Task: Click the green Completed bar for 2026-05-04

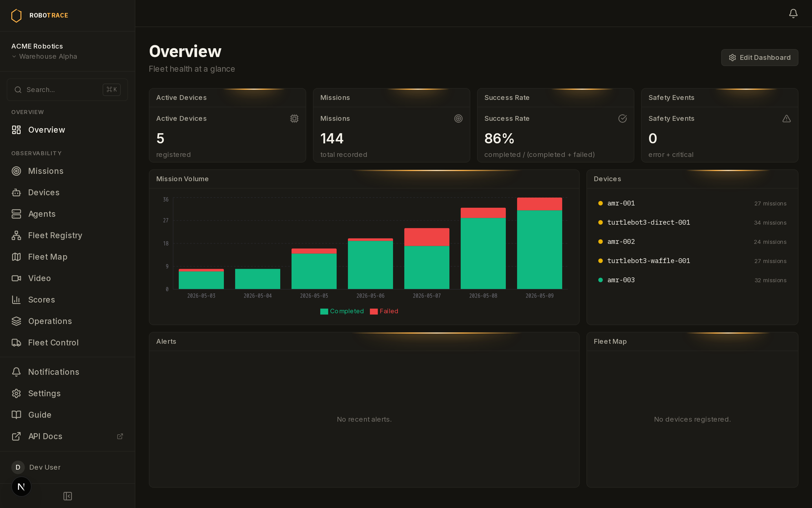Action: (x=257, y=279)
